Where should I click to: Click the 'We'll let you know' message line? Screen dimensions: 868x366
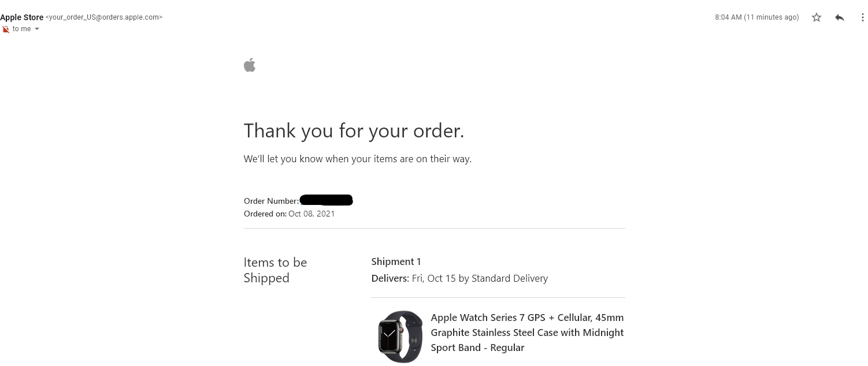coord(357,159)
